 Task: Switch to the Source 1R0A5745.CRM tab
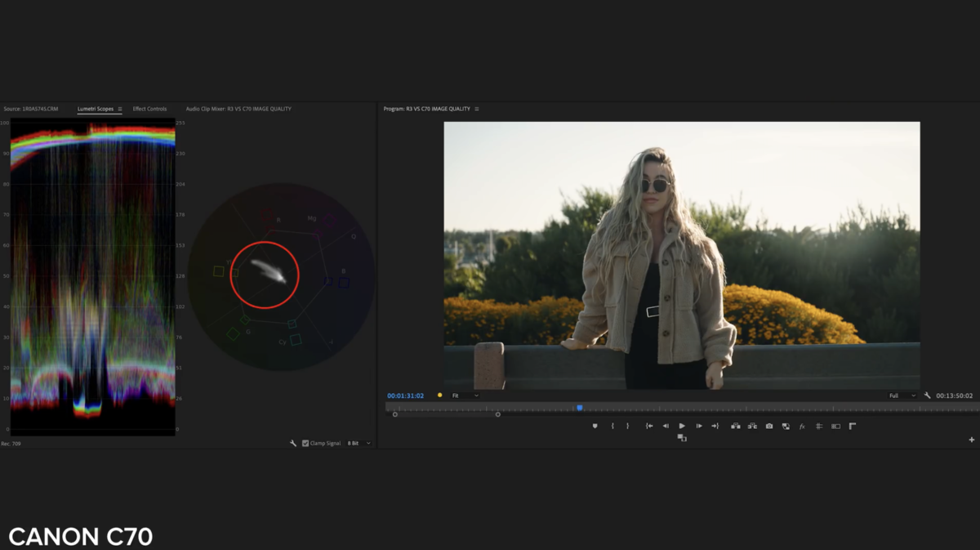(30, 109)
